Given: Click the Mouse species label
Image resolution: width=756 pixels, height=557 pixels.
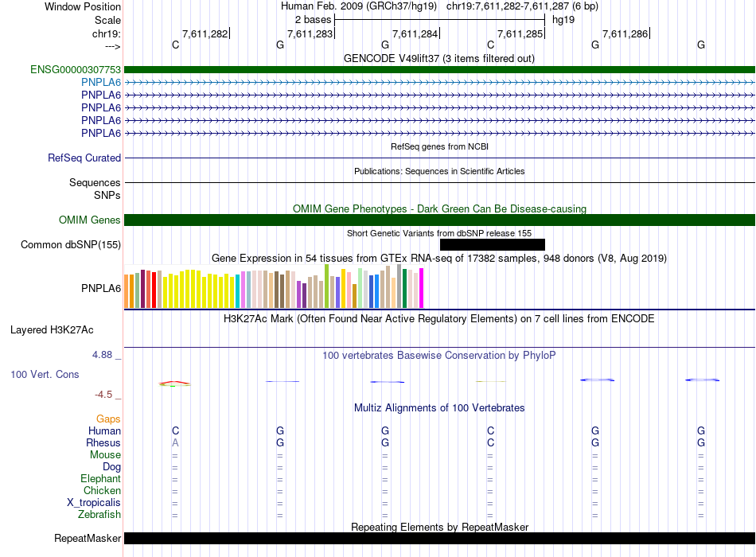Looking at the screenshot, I should (105, 455).
